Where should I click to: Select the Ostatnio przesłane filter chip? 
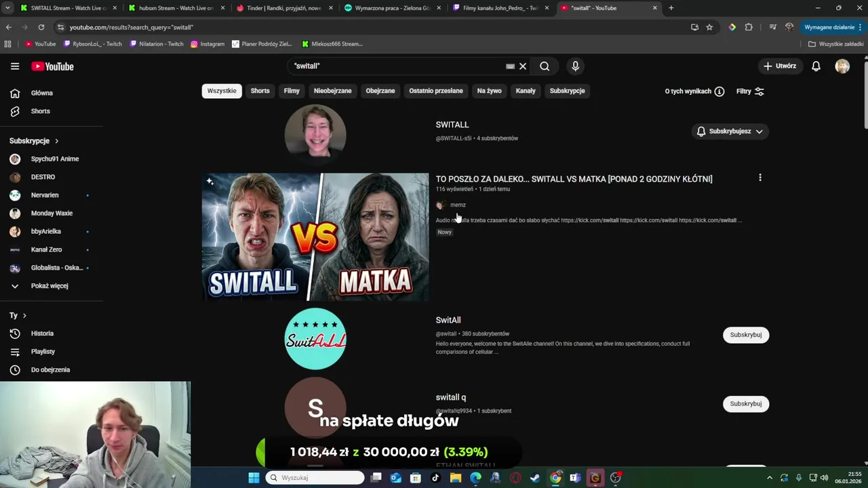coord(436,91)
